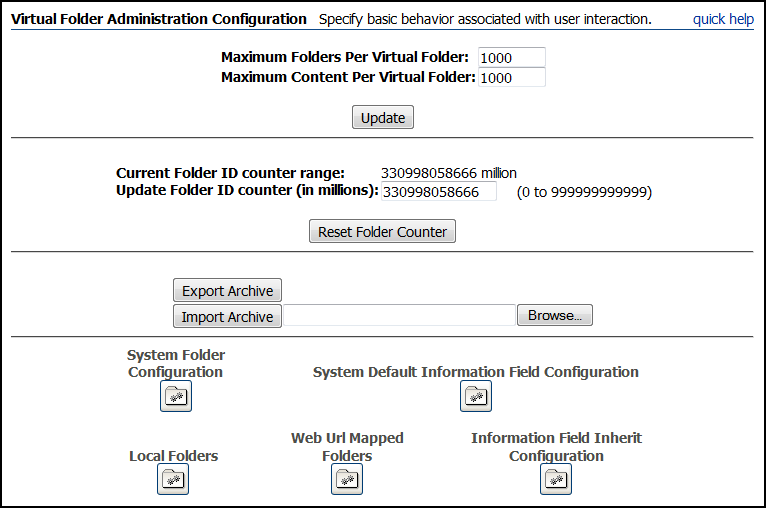The width and height of the screenshot is (766, 508).
Task: Open the Local Folders icon
Action: pyautogui.click(x=173, y=479)
